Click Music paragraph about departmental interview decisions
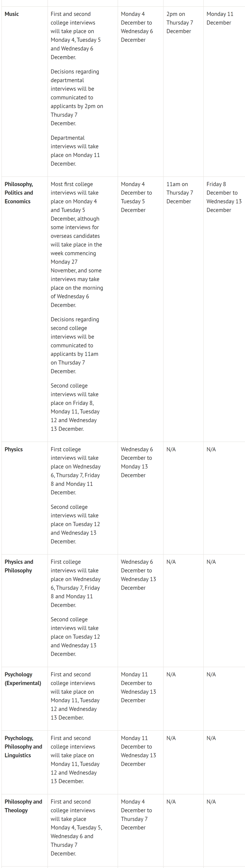This screenshot has height=868, width=245. pyautogui.click(x=77, y=97)
